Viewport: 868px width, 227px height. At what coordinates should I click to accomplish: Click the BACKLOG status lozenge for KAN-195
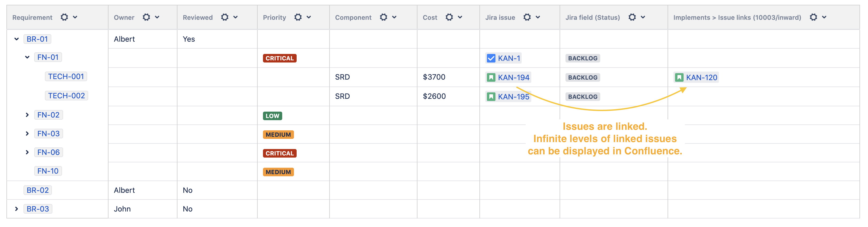click(582, 97)
